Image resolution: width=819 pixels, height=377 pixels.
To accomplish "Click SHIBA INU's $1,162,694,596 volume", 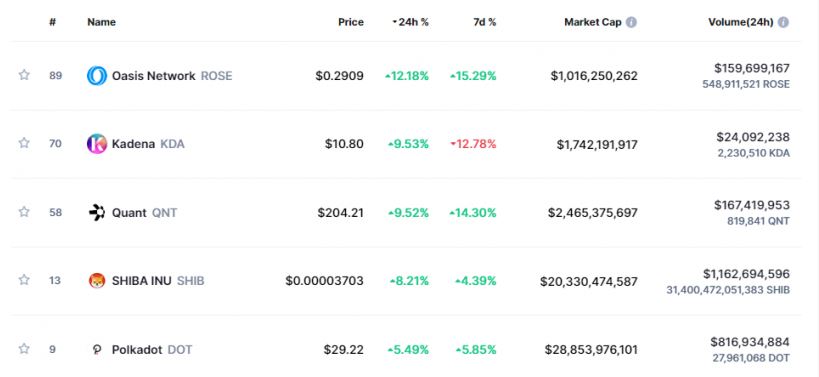I will [x=746, y=274].
